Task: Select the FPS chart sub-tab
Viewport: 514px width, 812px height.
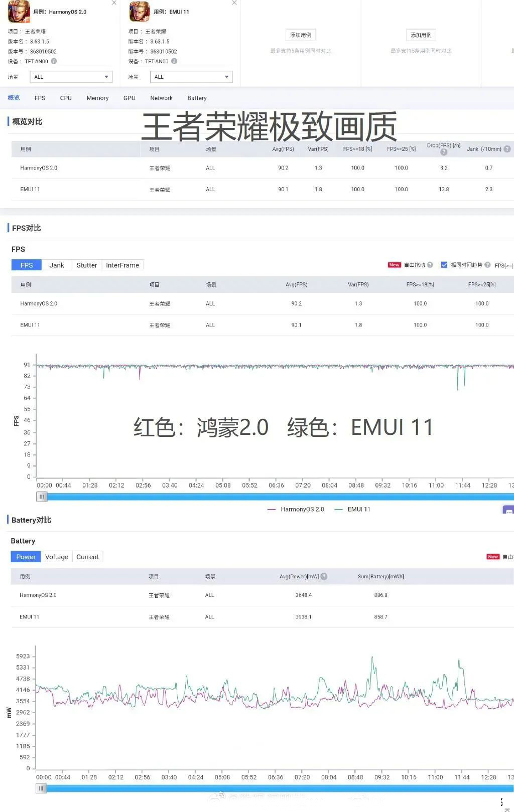Action: [x=27, y=265]
